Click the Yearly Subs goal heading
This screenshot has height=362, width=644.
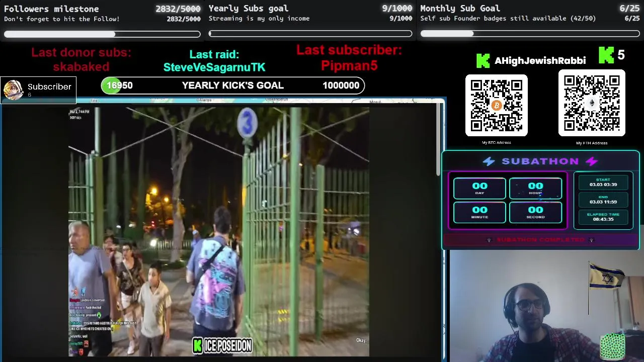coord(249,9)
